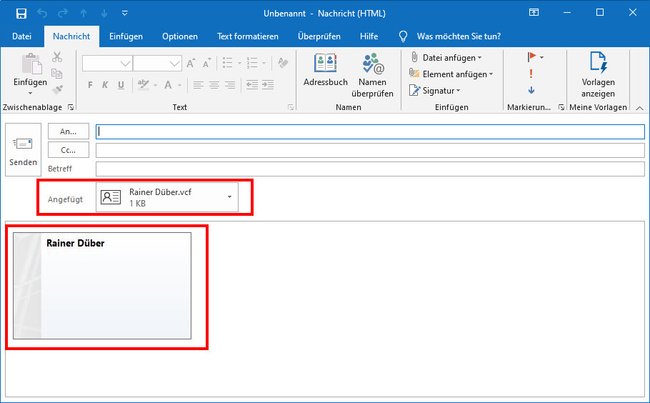
Task: Click into the Betreff subject field
Action: click(370, 169)
